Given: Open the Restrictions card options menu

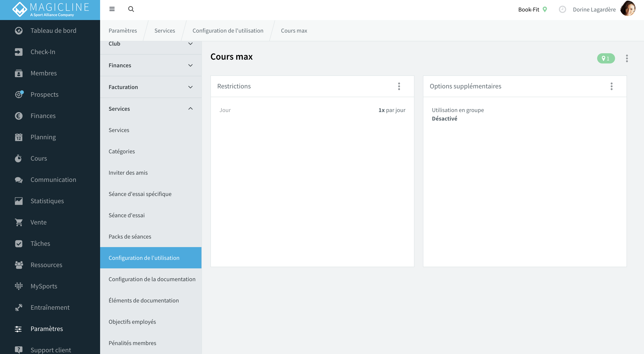Looking at the screenshot, I should [399, 86].
